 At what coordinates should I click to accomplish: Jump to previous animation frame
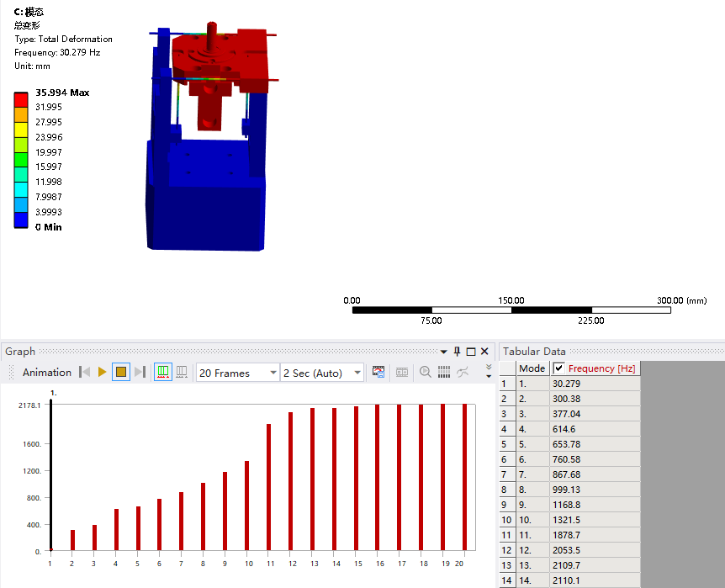coord(85,372)
